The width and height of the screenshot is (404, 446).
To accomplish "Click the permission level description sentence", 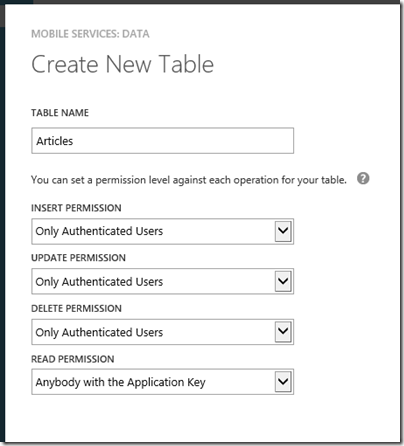I will pos(189,180).
